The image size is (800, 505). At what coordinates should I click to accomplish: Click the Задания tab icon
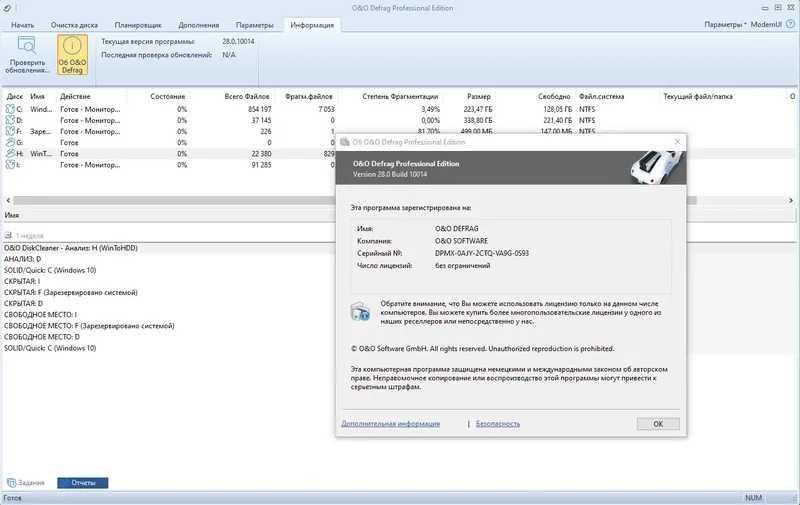click(11, 483)
